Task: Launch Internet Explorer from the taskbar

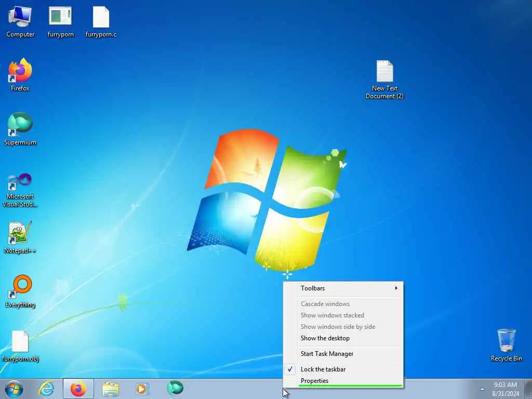Action: pos(46,389)
